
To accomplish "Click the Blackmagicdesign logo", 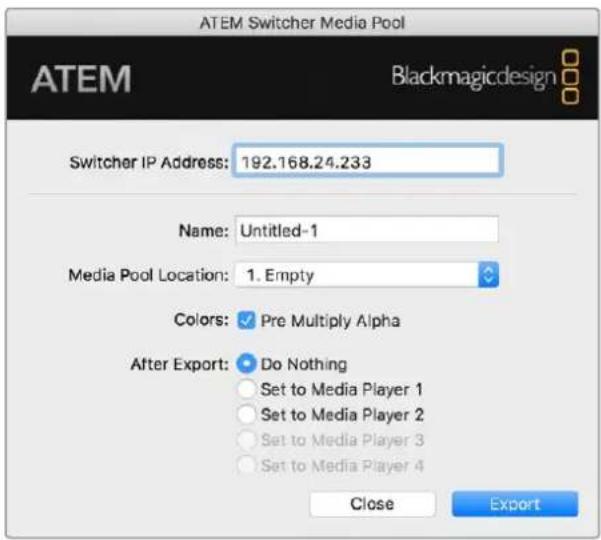I will [x=485, y=77].
